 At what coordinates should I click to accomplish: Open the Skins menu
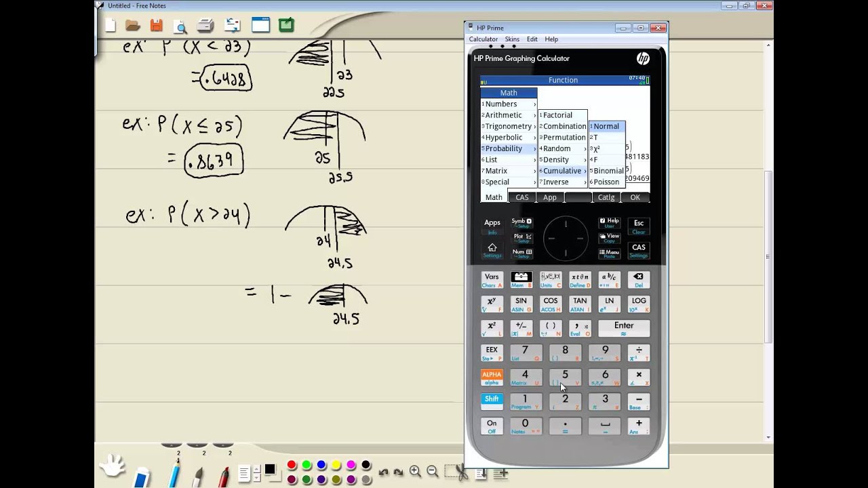coord(512,39)
